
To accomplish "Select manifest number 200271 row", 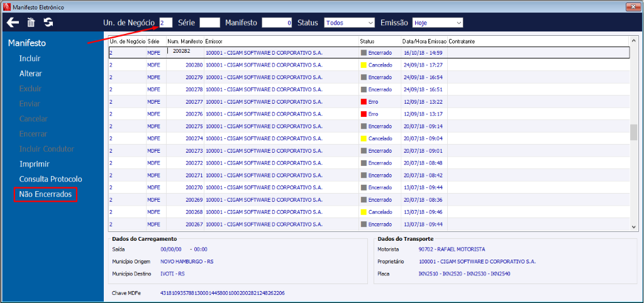I will click(369, 175).
